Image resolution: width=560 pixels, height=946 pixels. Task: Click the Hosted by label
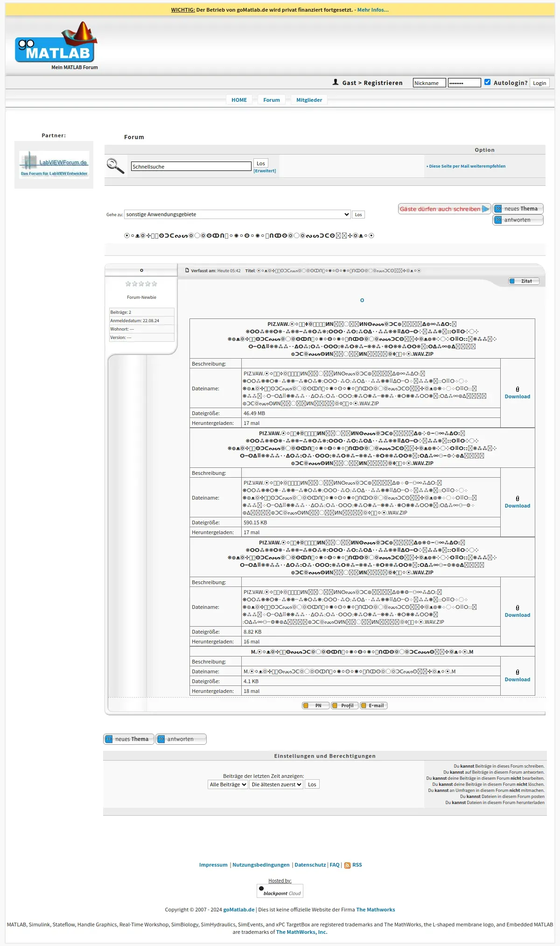280,881
